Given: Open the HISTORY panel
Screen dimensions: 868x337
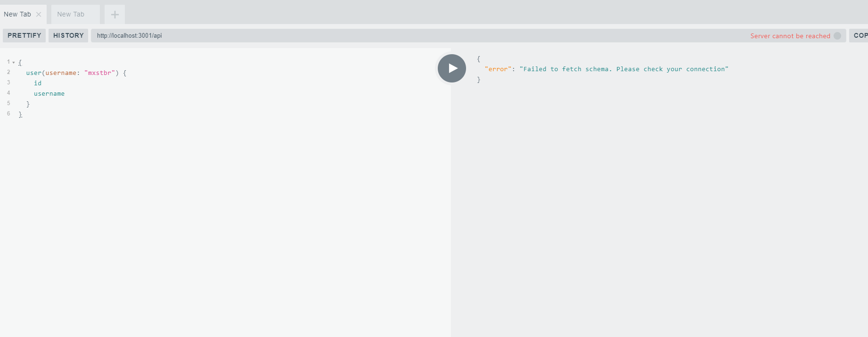Looking at the screenshot, I should 68,35.
